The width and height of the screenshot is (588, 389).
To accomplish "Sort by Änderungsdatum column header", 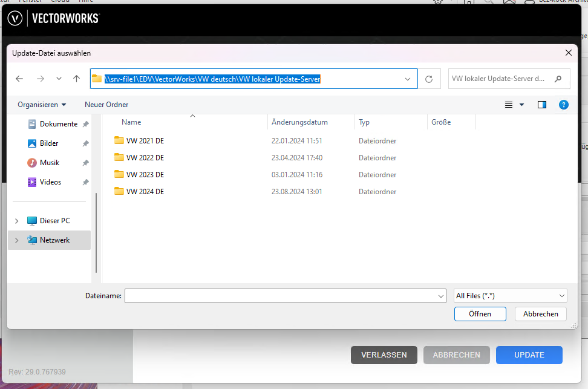I will coord(300,122).
